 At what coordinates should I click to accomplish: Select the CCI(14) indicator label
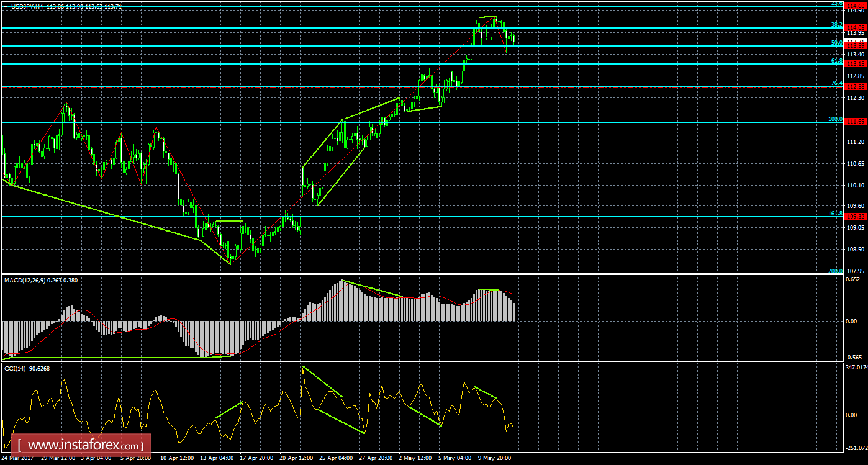(x=17, y=368)
